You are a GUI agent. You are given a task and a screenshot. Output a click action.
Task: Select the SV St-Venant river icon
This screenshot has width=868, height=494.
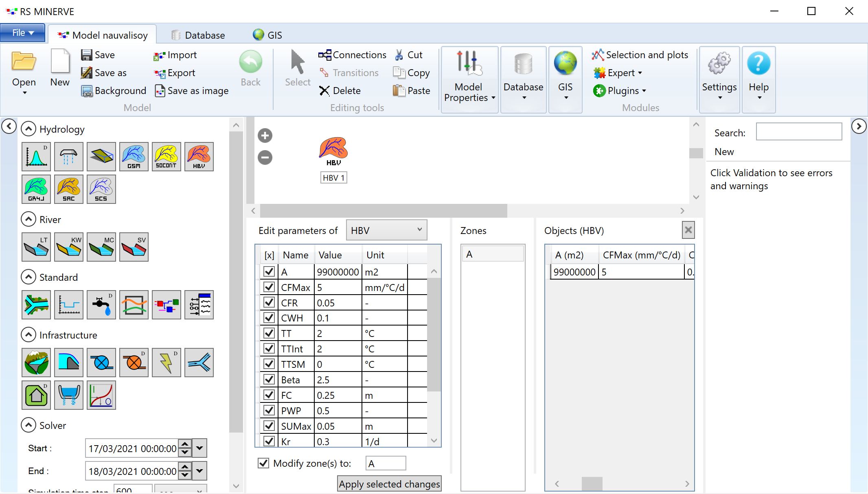(134, 247)
